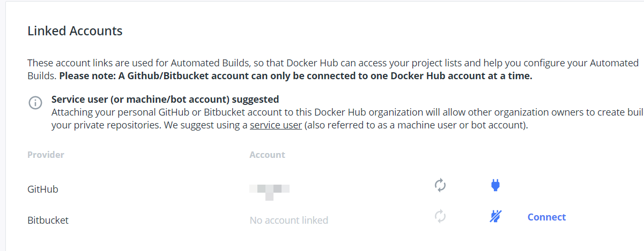Click the your private repositories text
Viewport: 644px width, 251px height.
[92, 125]
